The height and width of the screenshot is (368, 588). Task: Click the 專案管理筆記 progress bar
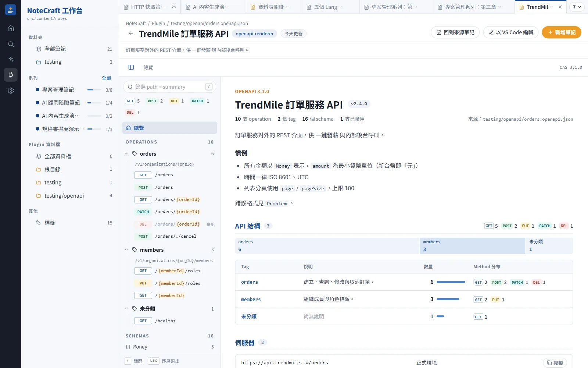[x=94, y=90]
